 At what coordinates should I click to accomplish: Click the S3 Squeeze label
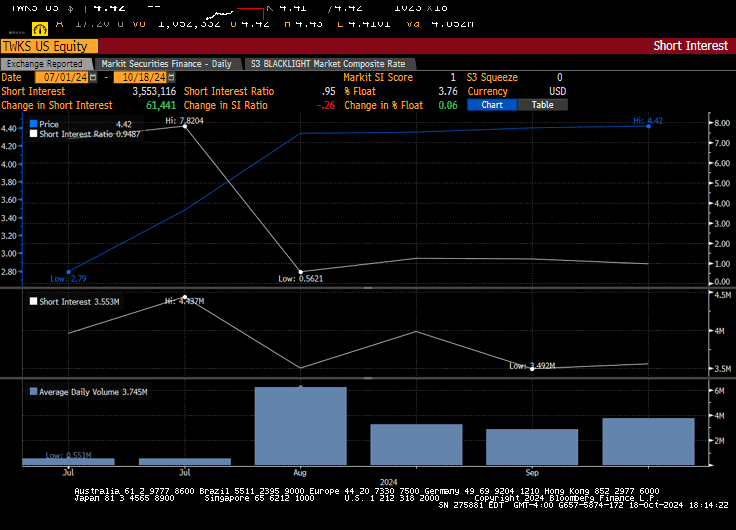(492, 77)
